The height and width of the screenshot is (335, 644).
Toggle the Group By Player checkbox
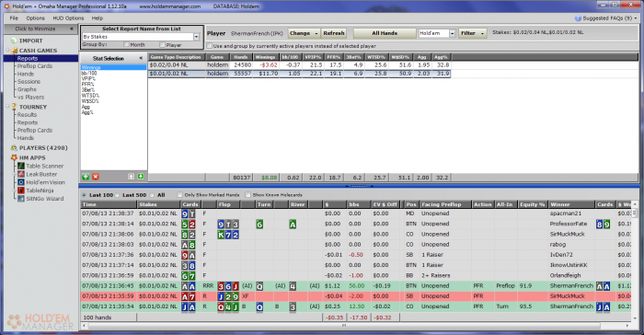pyautogui.click(x=162, y=44)
